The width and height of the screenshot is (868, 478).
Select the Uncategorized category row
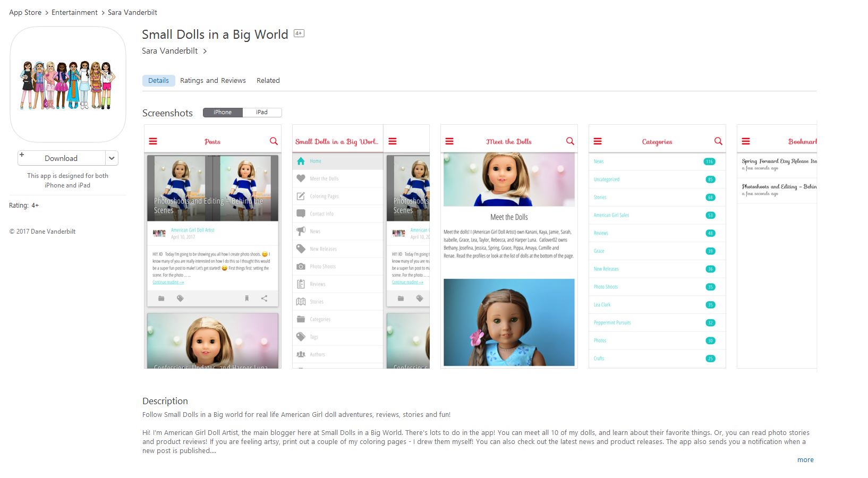tap(657, 180)
